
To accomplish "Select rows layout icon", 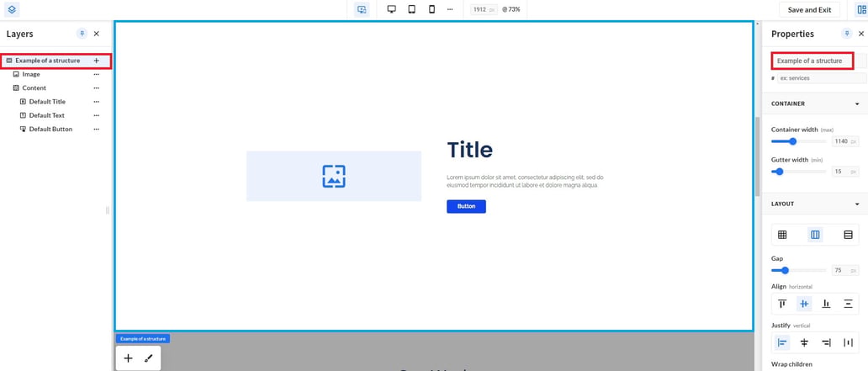I will [x=848, y=235].
